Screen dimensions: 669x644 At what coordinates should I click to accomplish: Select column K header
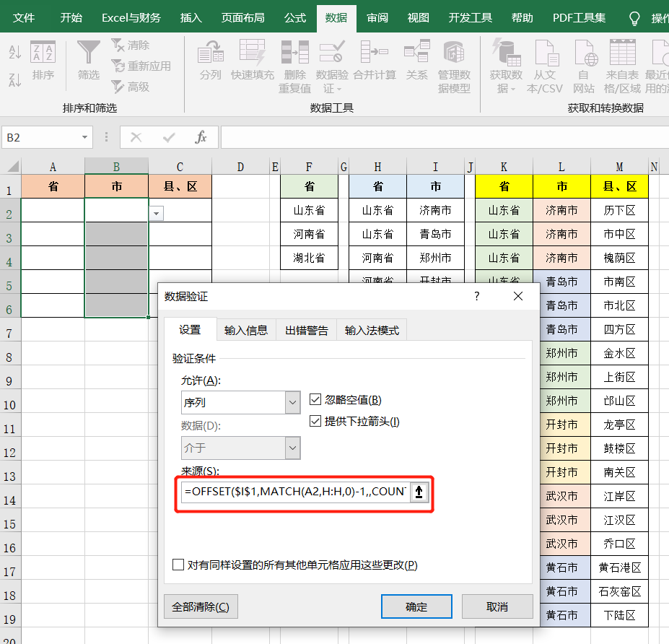504,167
